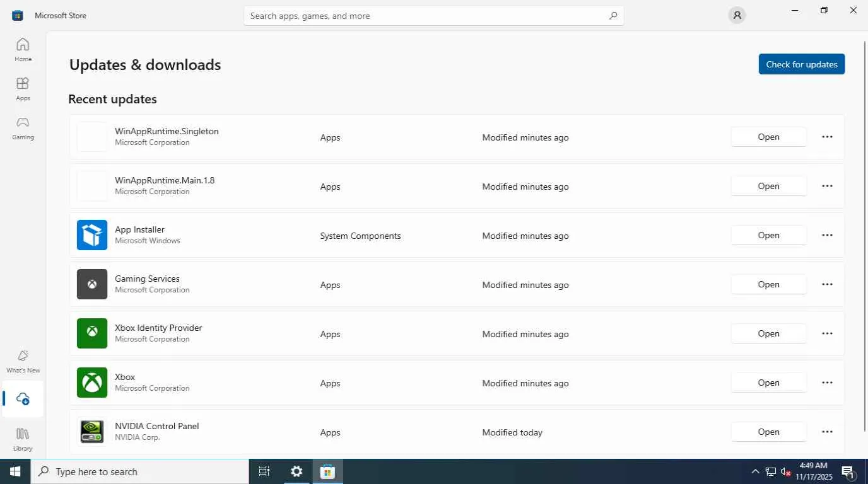Image resolution: width=868 pixels, height=484 pixels.
Task: Open the App Installer app
Action: click(768, 235)
